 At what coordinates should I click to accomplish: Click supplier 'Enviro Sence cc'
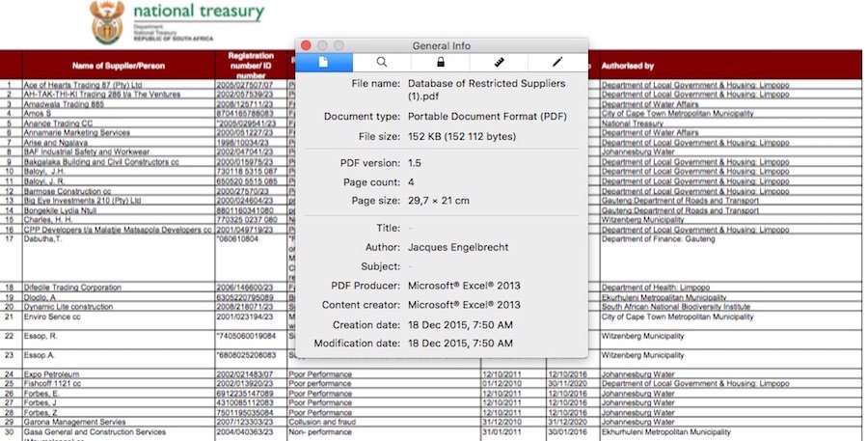tap(52, 317)
